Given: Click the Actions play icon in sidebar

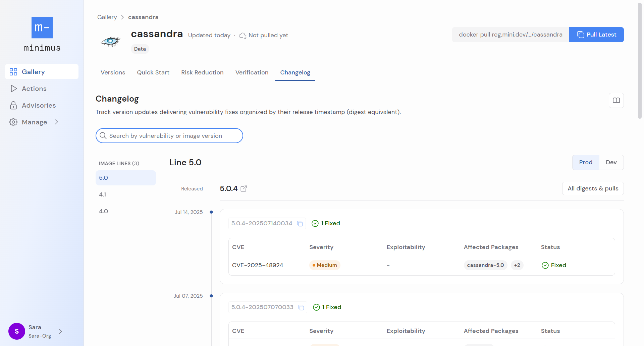Looking at the screenshot, I should point(14,89).
